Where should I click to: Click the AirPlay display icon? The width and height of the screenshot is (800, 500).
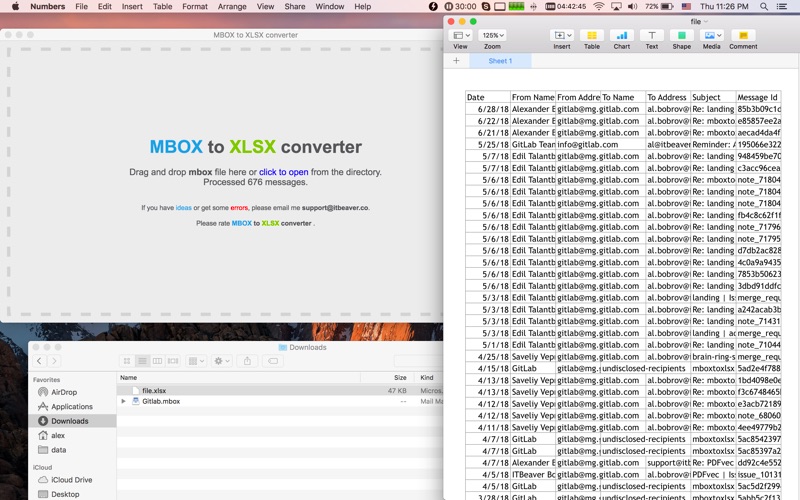click(x=616, y=7)
